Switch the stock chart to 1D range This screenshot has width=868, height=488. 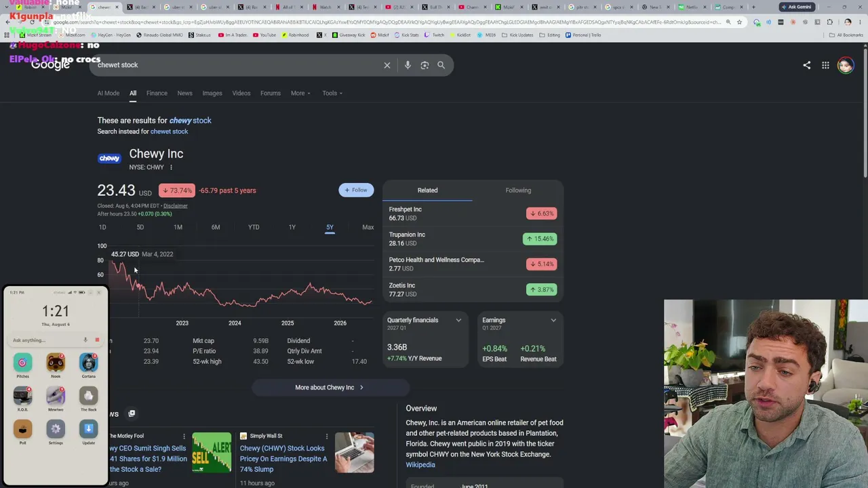102,228
